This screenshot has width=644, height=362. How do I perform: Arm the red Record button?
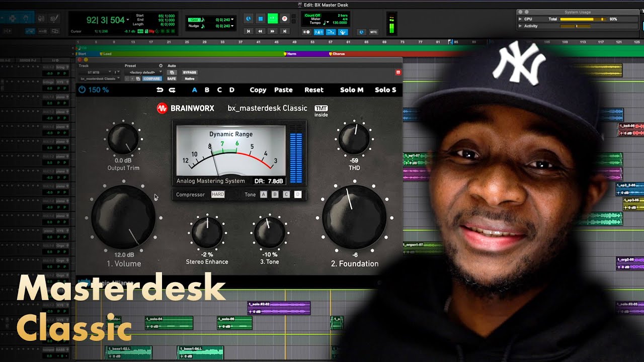coord(285,19)
